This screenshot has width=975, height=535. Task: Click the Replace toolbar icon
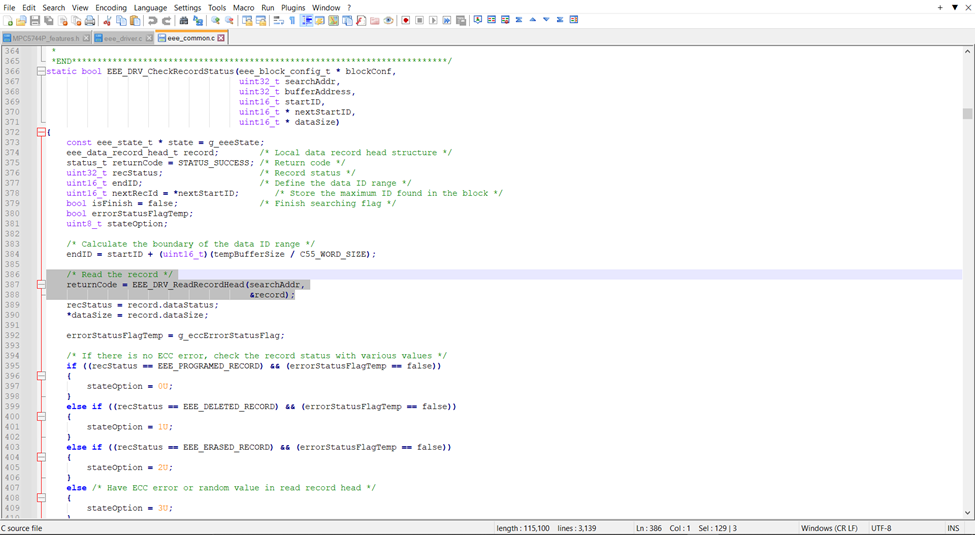pos(198,21)
